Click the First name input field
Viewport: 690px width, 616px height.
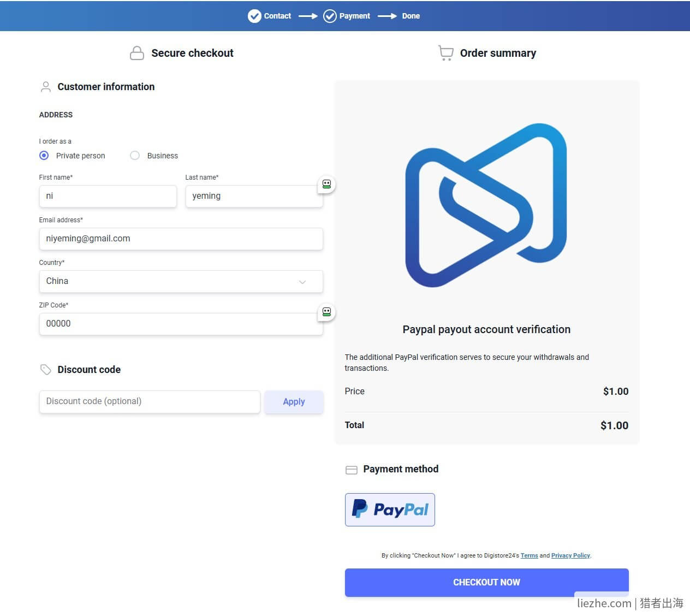[x=108, y=197]
